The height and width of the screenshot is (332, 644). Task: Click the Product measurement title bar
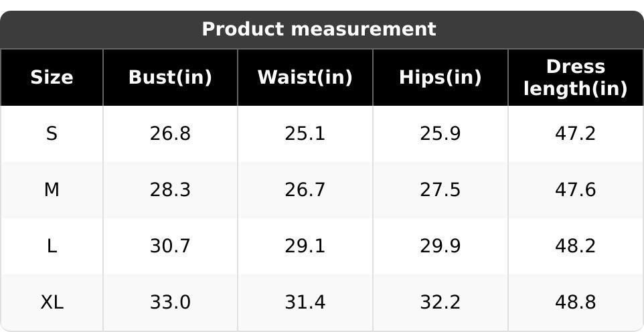(322, 29)
